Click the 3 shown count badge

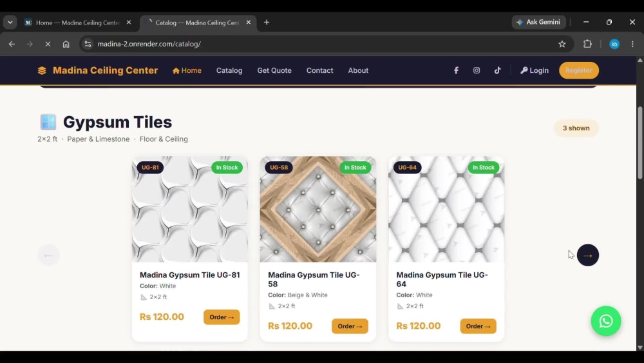tap(576, 128)
